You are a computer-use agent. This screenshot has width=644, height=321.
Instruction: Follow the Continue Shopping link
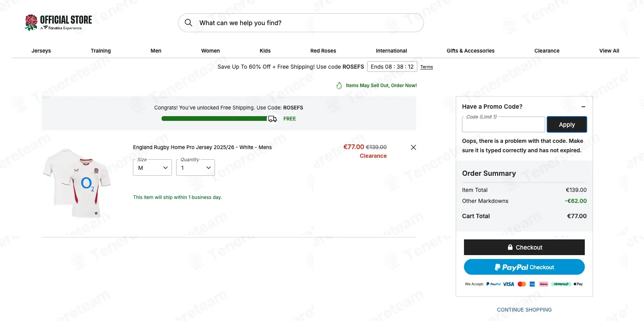click(524, 310)
